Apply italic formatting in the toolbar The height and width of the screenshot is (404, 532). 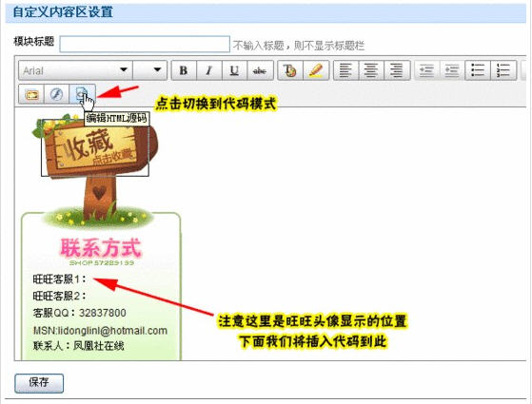click(x=209, y=70)
